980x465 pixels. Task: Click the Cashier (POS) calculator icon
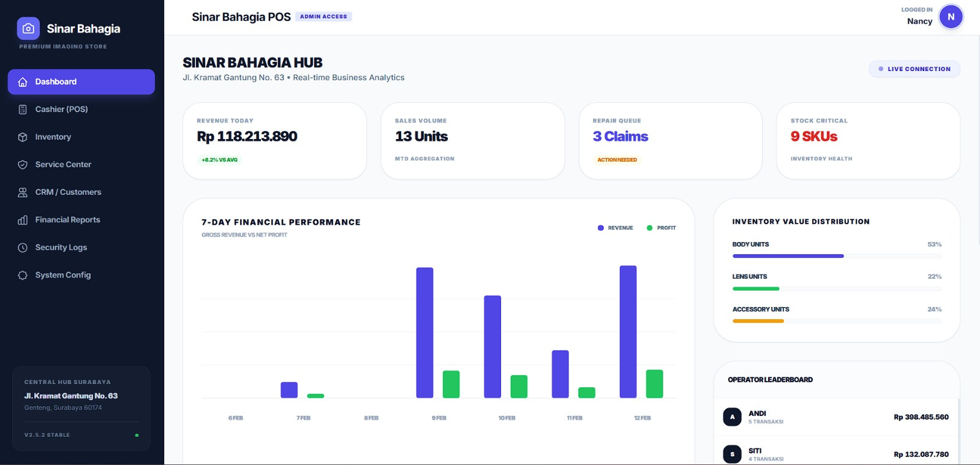tap(23, 110)
